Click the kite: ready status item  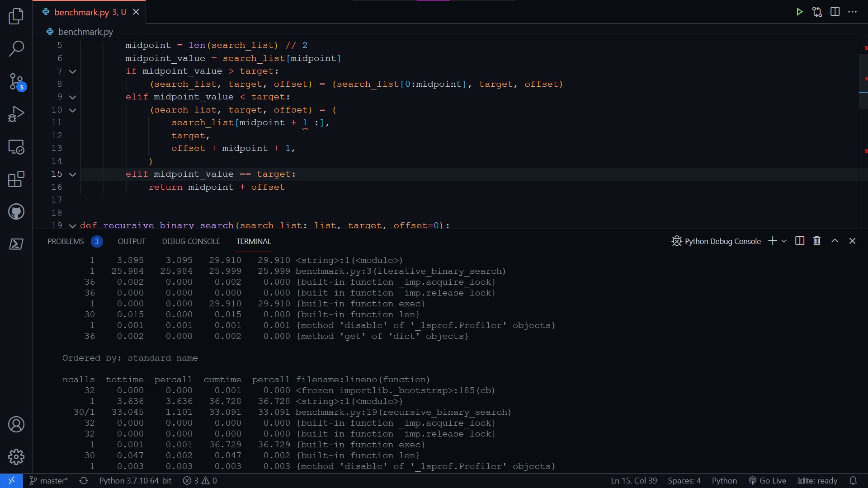[817, 481]
